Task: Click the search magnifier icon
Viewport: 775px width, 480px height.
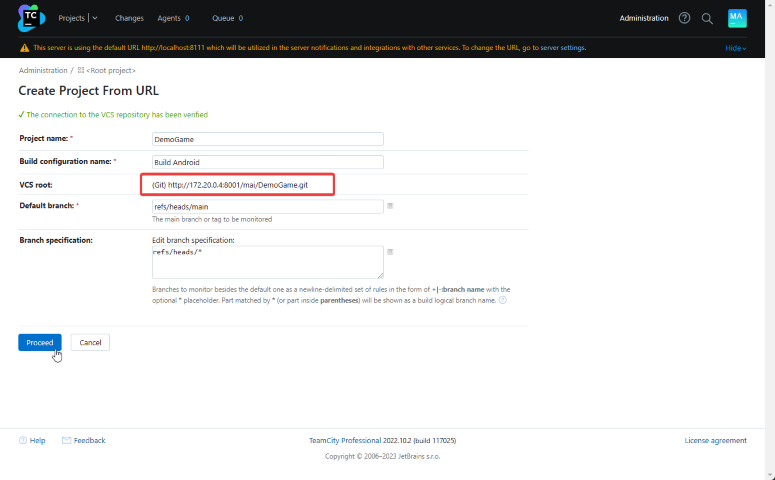Action: click(707, 18)
